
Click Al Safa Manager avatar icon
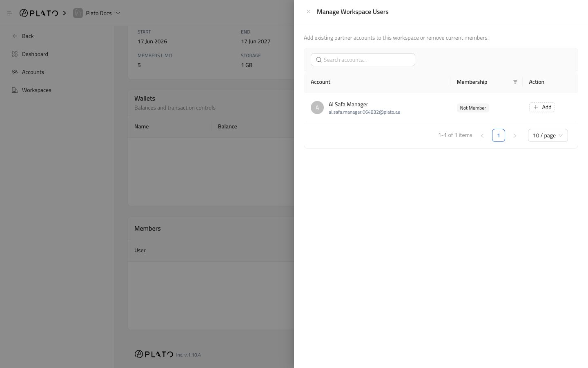point(317,108)
